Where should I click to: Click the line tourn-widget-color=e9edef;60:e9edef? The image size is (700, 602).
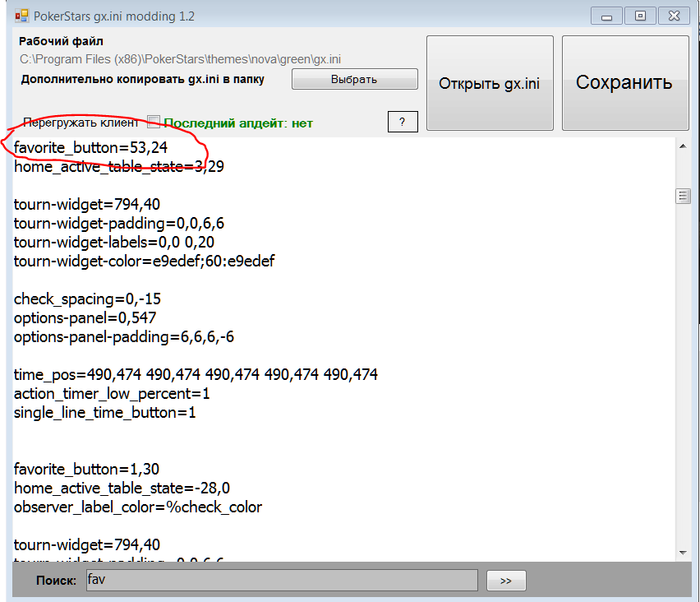point(144,261)
